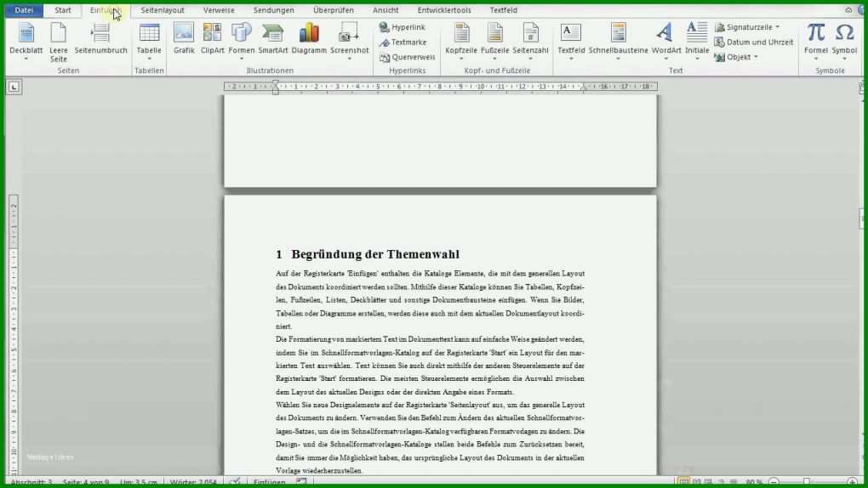Insert a picture using Grafik
The width and height of the screenshot is (868, 488).
click(x=184, y=39)
